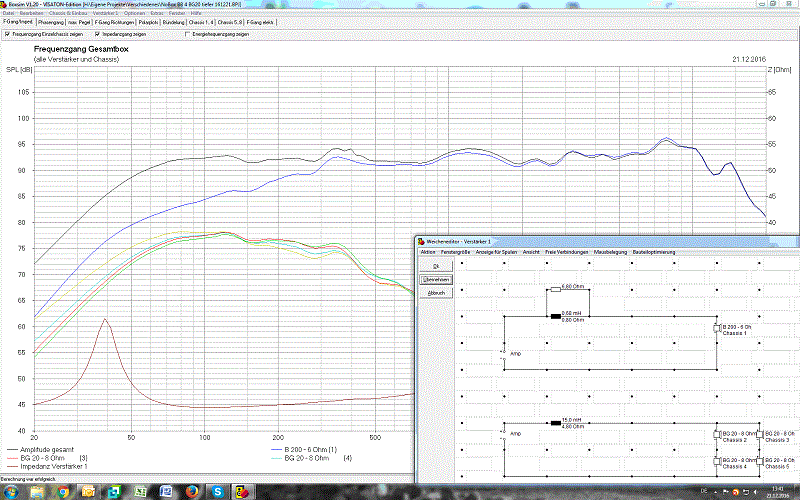The image size is (800, 500).
Task: Click the Übernehmen button
Action: [437, 279]
